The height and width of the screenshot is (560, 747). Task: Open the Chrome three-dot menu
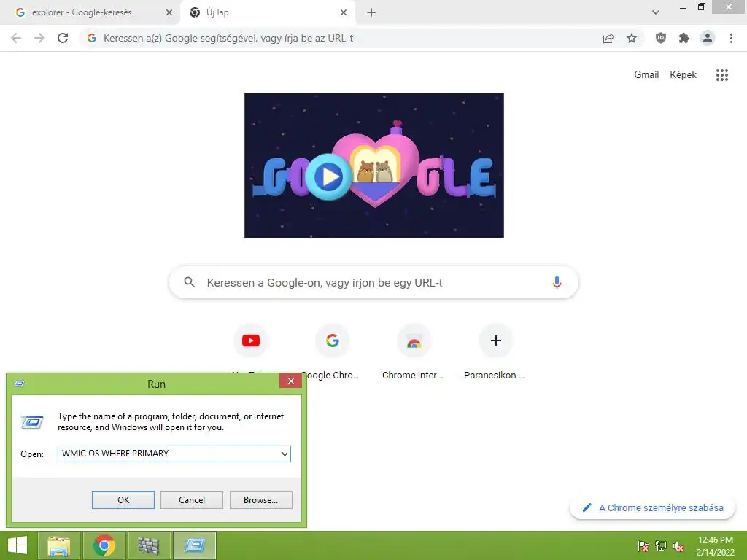[731, 38]
